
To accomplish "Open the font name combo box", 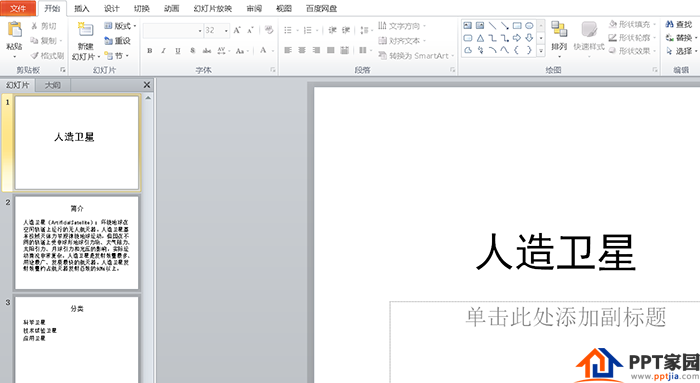I will click(173, 30).
